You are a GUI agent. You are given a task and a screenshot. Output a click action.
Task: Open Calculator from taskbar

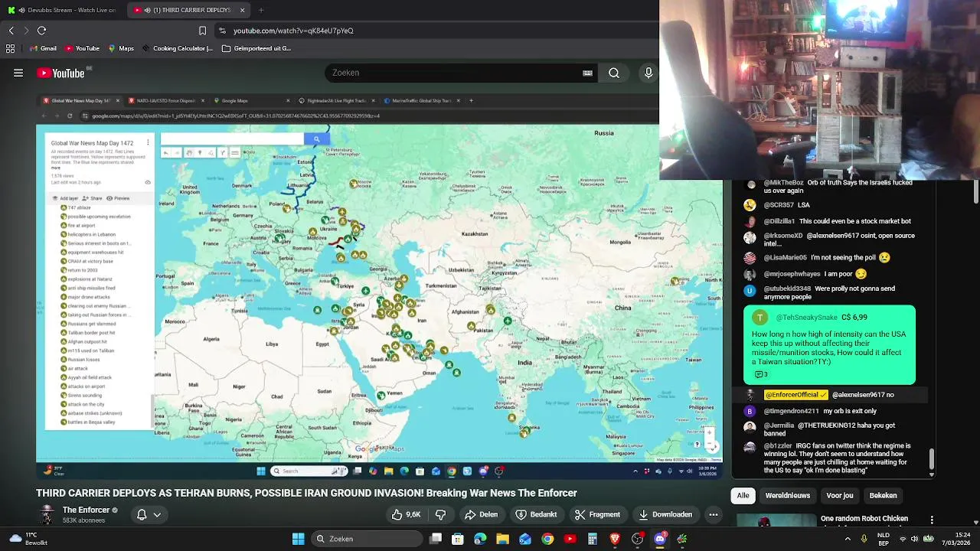[x=593, y=539]
